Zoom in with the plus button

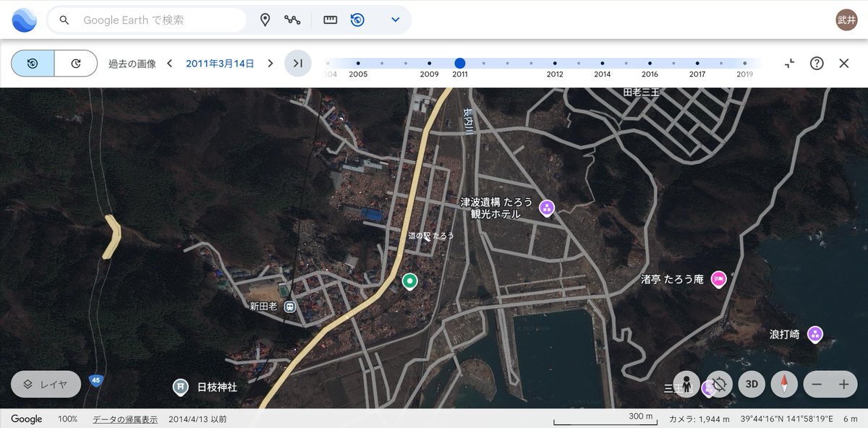tap(843, 385)
